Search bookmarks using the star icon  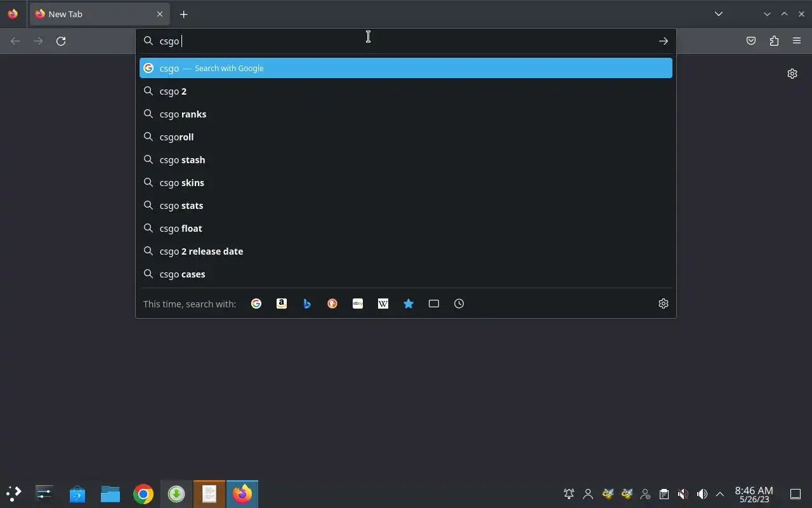coord(409,304)
